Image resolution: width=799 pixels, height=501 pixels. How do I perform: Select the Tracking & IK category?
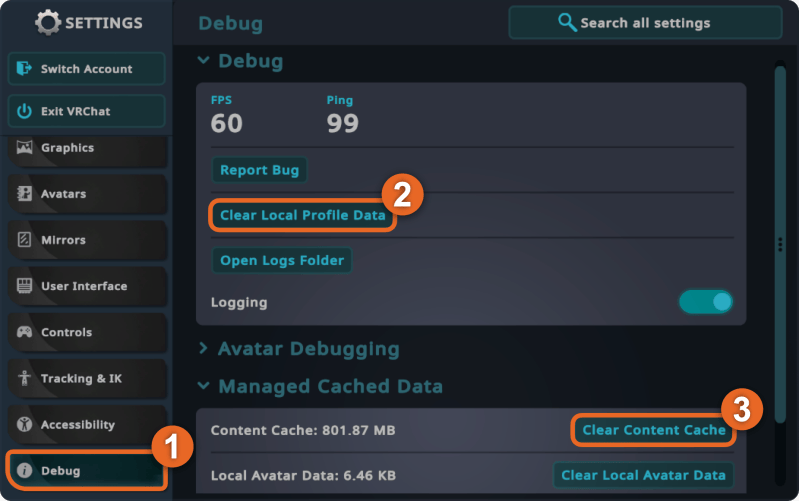point(88,379)
